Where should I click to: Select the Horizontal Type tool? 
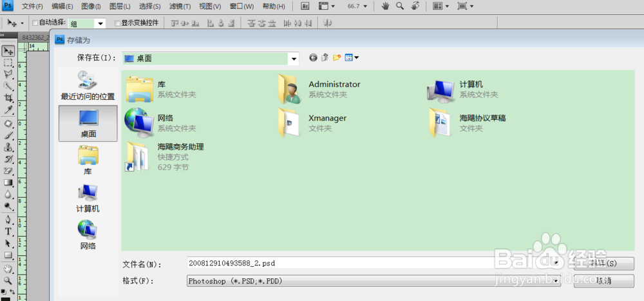9,231
